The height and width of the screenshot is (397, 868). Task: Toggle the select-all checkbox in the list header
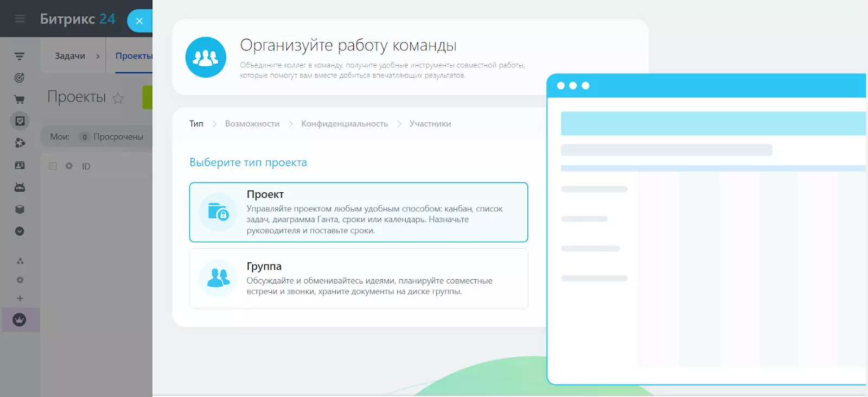coord(53,166)
